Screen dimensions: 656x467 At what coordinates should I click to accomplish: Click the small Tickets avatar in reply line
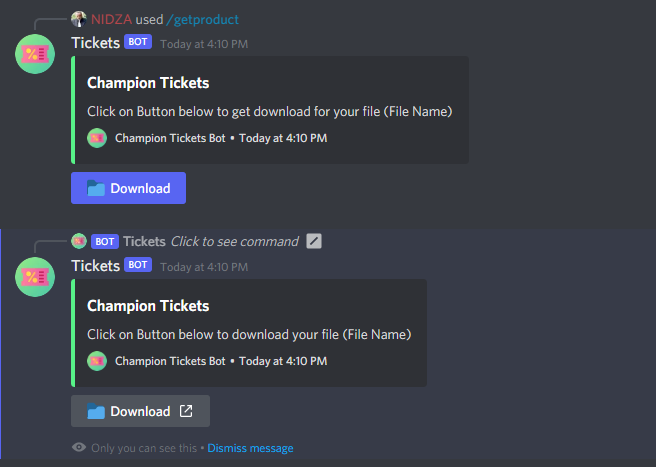tap(79, 241)
